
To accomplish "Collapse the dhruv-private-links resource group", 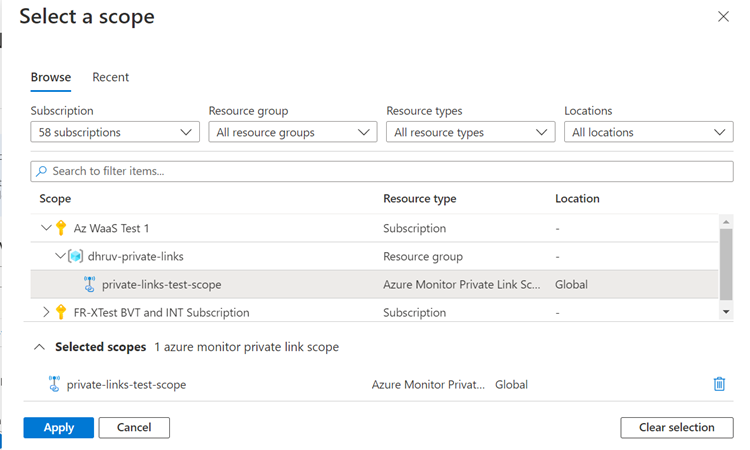I will [60, 256].
